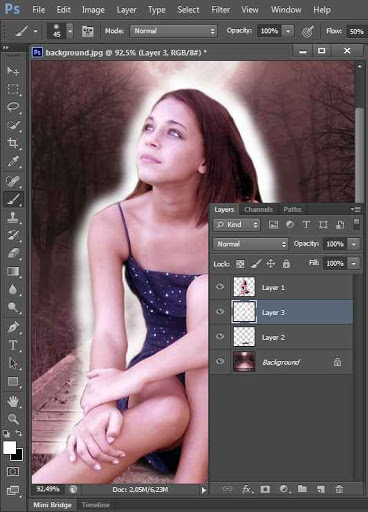The height and width of the screenshot is (512, 368).
Task: Switch to the Paths tab
Action: click(x=292, y=209)
